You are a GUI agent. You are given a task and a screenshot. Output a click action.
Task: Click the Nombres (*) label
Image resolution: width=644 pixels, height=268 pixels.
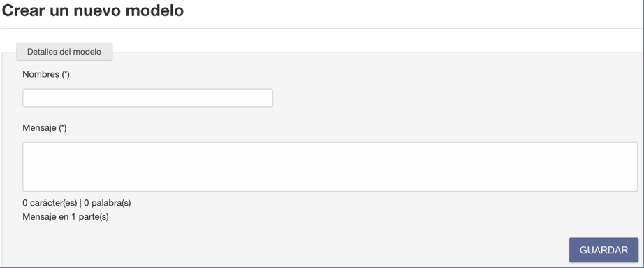[x=46, y=74]
